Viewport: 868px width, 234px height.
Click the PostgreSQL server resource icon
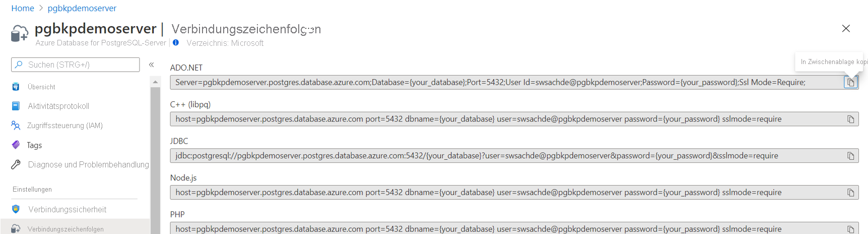(20, 34)
